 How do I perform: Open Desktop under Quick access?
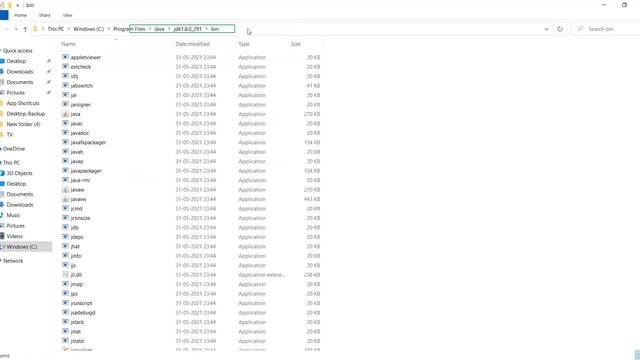pyautogui.click(x=16, y=61)
